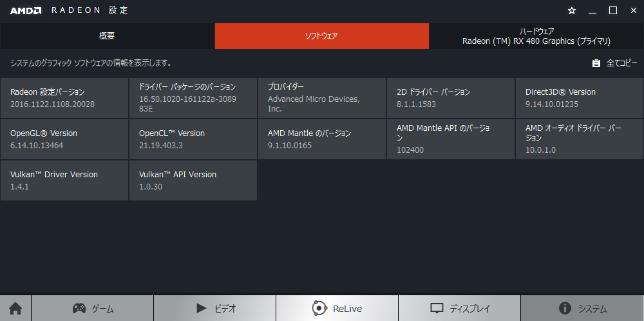644x321 pixels.
Task: Click 2D ドライバー バージョン tile
Action: [451, 98]
